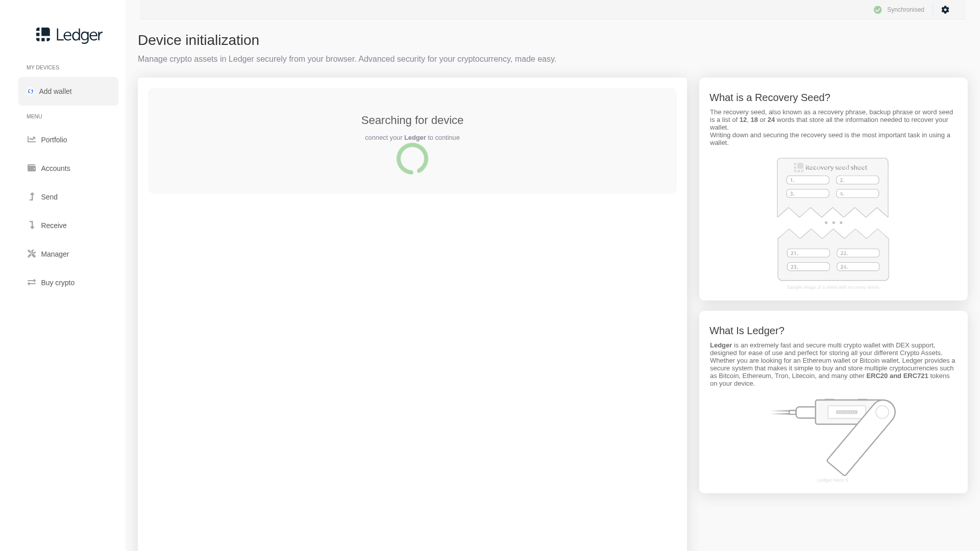This screenshot has width=980, height=551.
Task: Click the Ledger Nano S illustration
Action: pos(833,437)
